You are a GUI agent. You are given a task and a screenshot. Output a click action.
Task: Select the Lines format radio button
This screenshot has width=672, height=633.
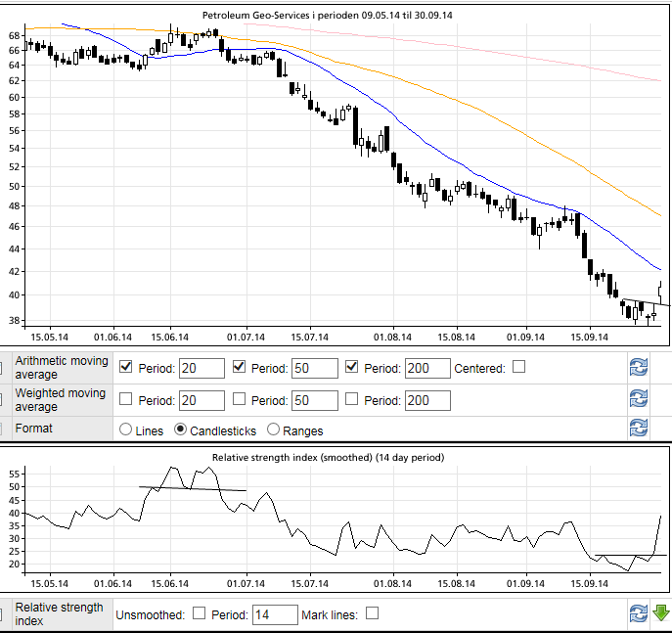coord(125,430)
